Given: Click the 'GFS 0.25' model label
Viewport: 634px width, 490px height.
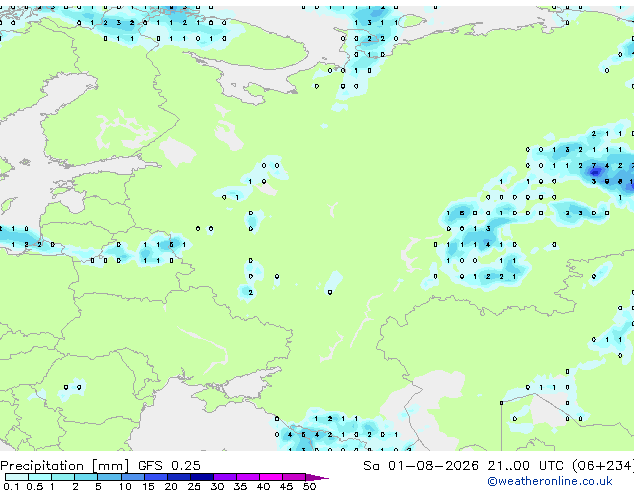Looking at the screenshot, I should click(x=169, y=466).
